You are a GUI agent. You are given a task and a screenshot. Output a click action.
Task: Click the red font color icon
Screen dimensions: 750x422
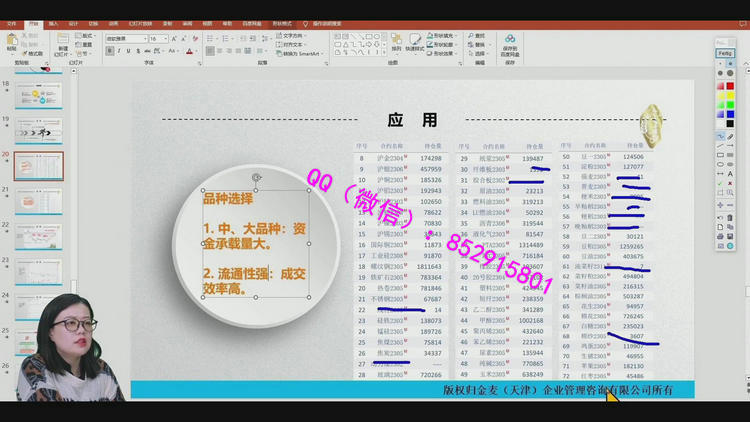[189, 51]
